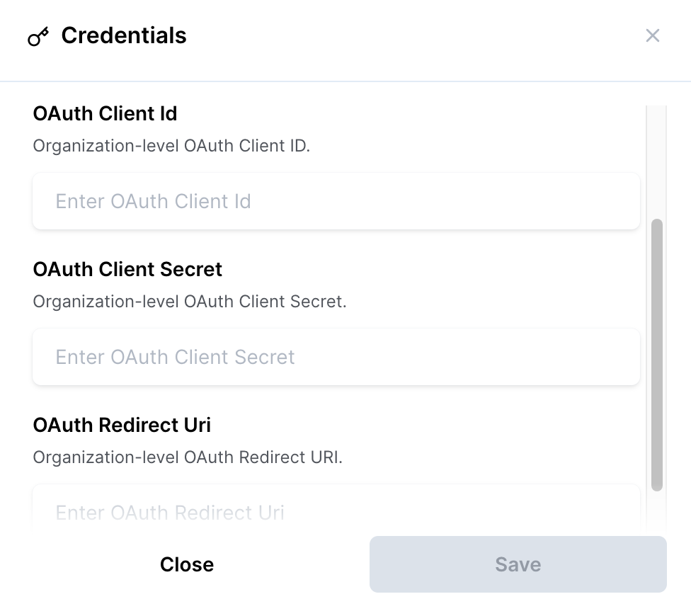This screenshot has height=616, width=691.
Task: Click the OAuth Redirect Uri label
Action: (122, 425)
